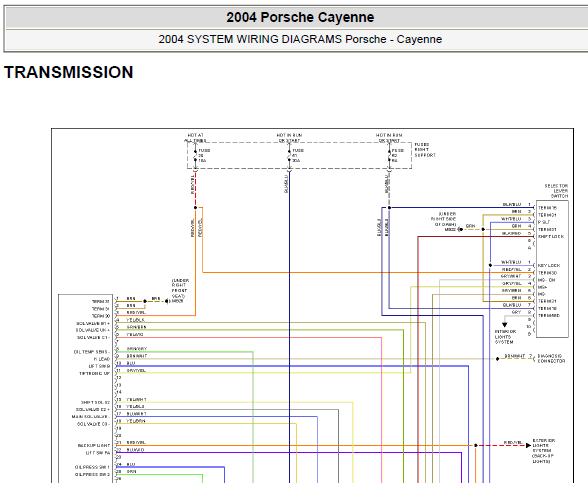Select the GRY/WHT wire label on the selector switch
Image resolution: width=588 pixels, height=483 pixels.
click(511, 276)
